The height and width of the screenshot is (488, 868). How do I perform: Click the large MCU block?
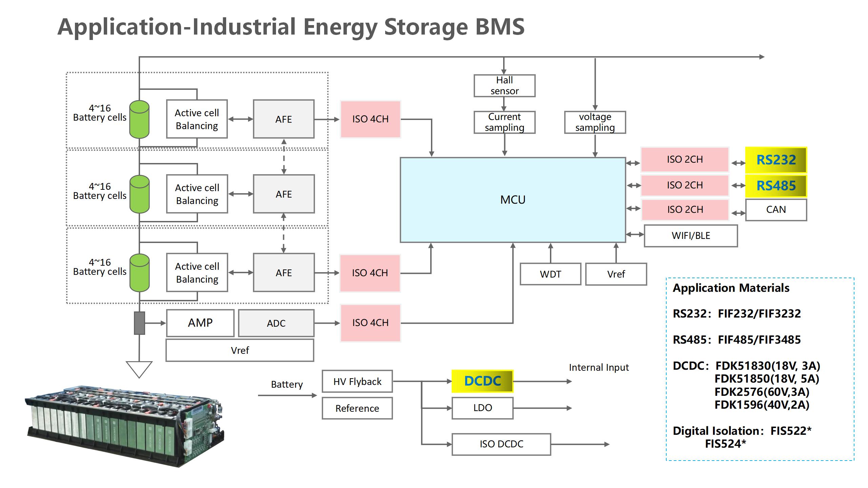tap(513, 200)
